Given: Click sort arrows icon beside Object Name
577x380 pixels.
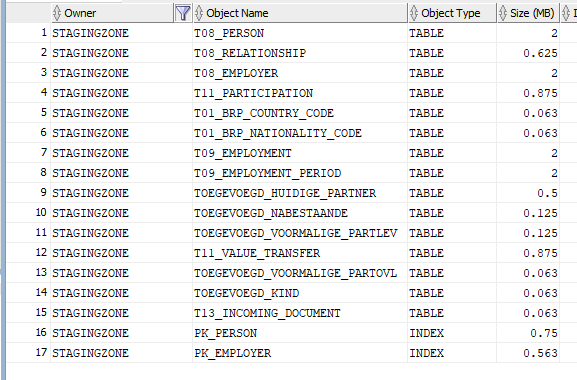Looking at the screenshot, I should pos(199,13).
